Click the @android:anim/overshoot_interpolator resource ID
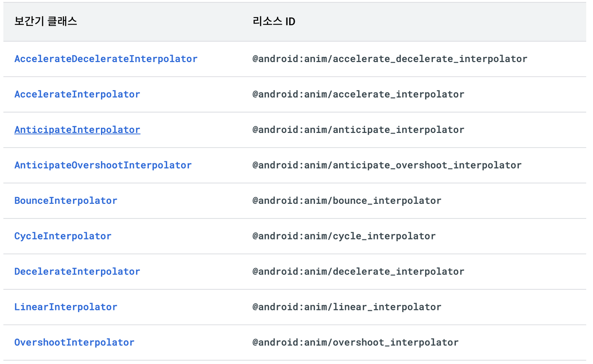 (355, 342)
